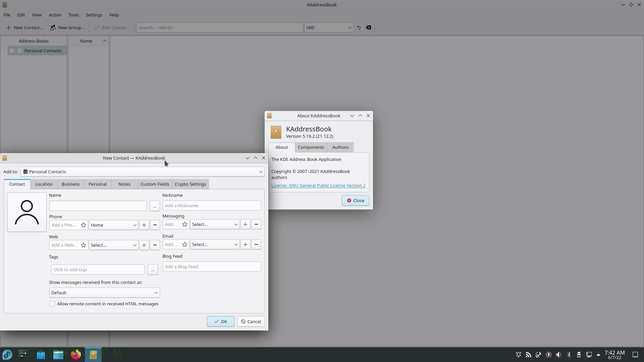
Task: Open the Email type Select dropdown
Action: pos(215,244)
